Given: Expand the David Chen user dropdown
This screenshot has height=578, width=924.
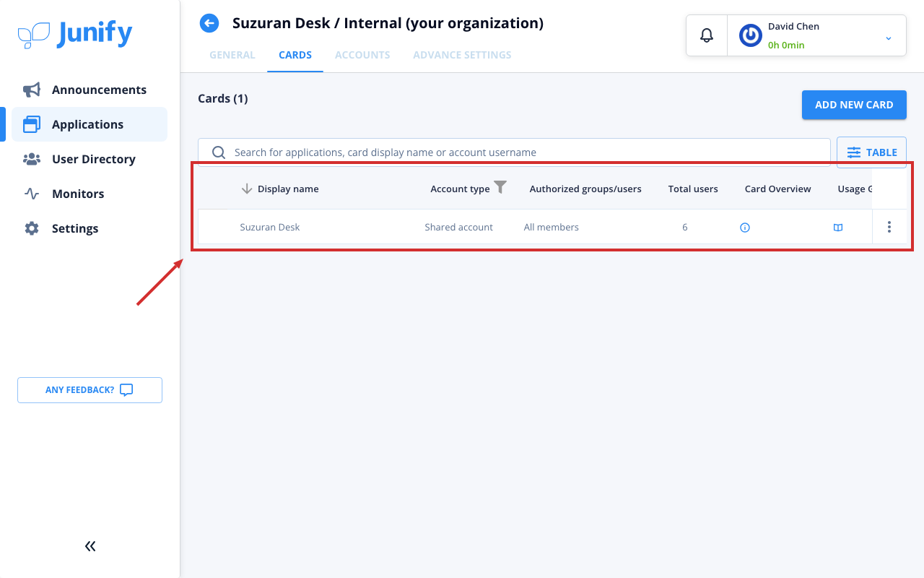Looking at the screenshot, I should 889,38.
